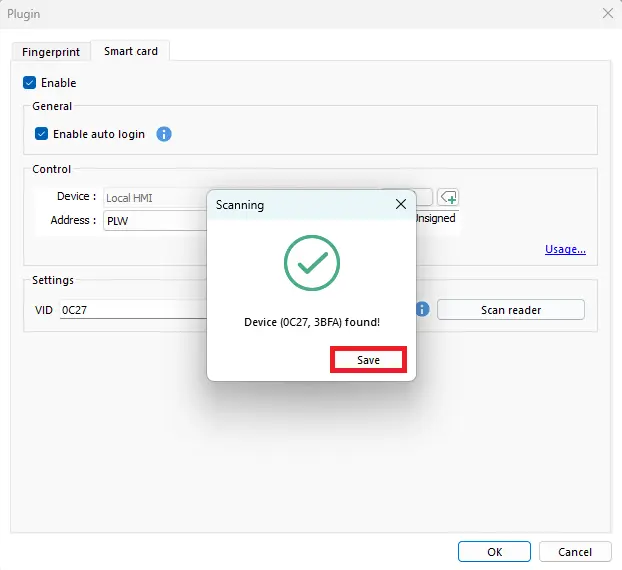Uncheck Enable auto login checkbox
The image size is (622, 570).
(42, 134)
